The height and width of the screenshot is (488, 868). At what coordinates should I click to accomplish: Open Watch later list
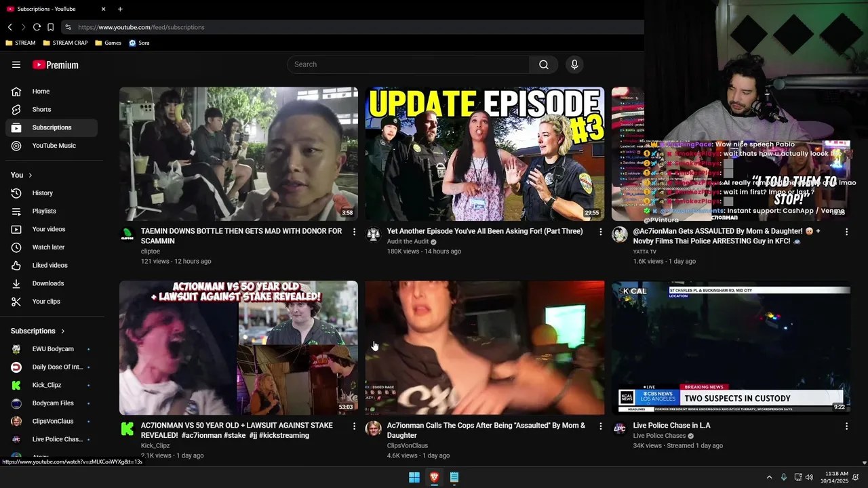tap(52, 247)
